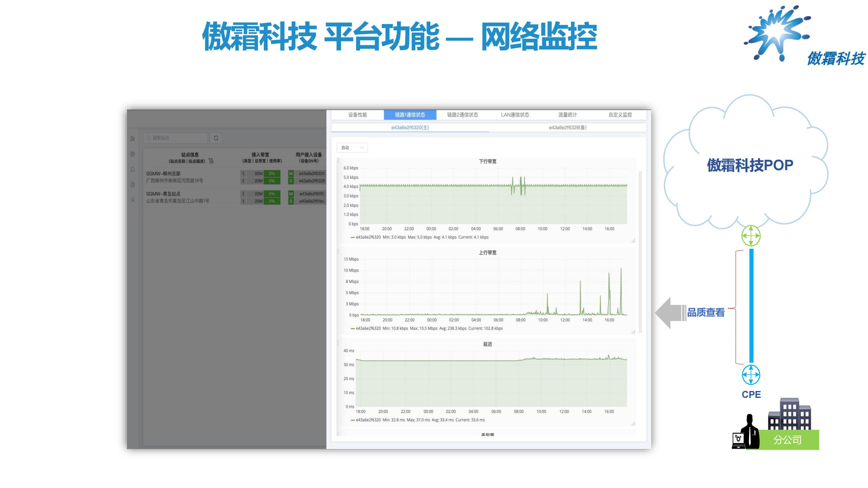The image size is (868, 488).
Task: Open the 自动 refresh interval dropdown
Action: 352,147
